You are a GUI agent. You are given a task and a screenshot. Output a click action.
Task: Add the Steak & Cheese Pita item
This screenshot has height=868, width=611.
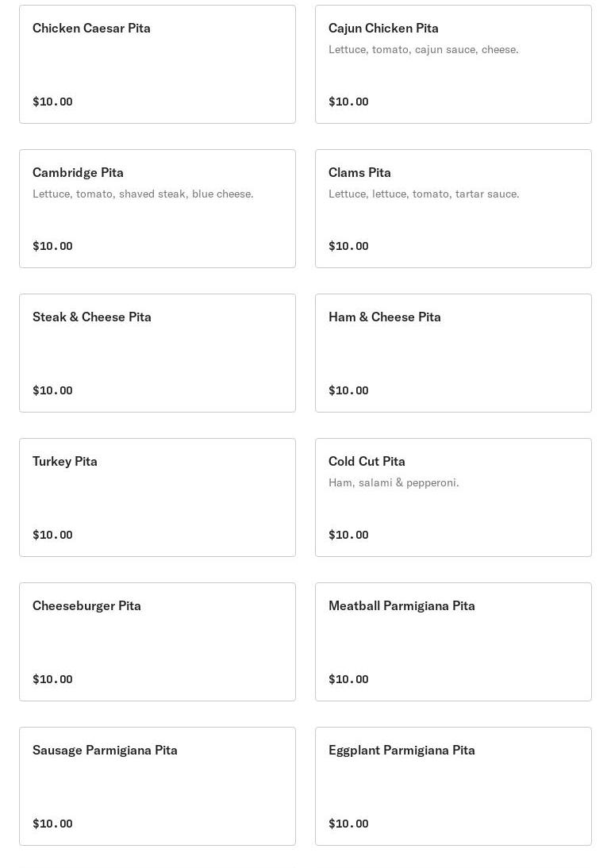[157, 353]
